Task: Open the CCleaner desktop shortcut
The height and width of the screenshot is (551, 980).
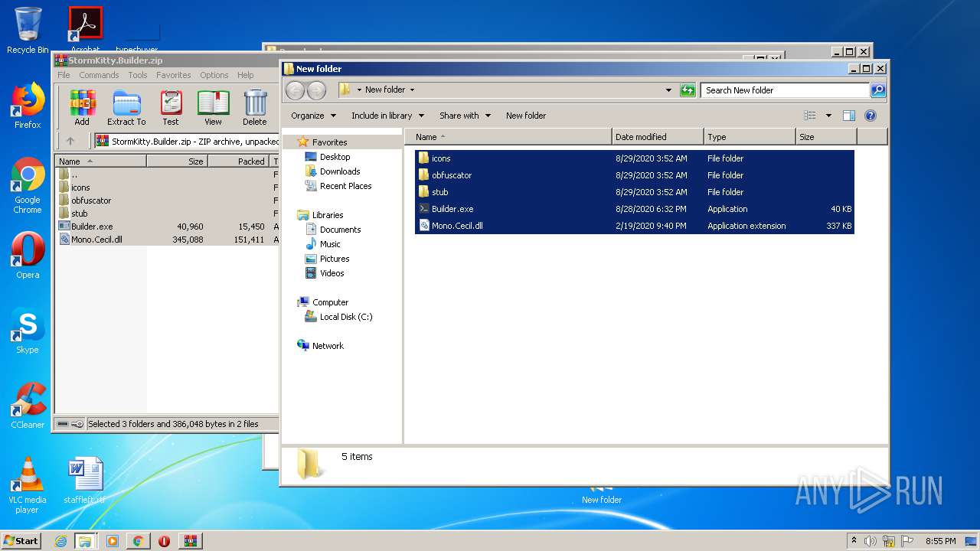Action: [x=28, y=406]
